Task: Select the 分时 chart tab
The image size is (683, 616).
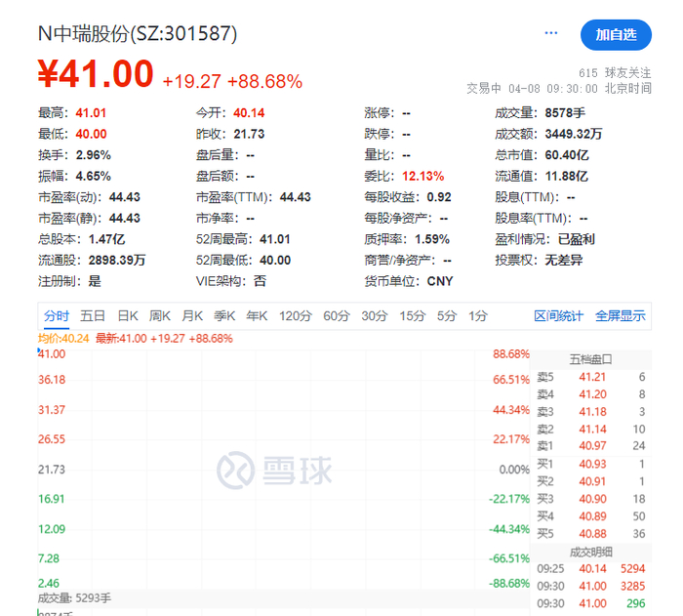Action: pos(57,315)
